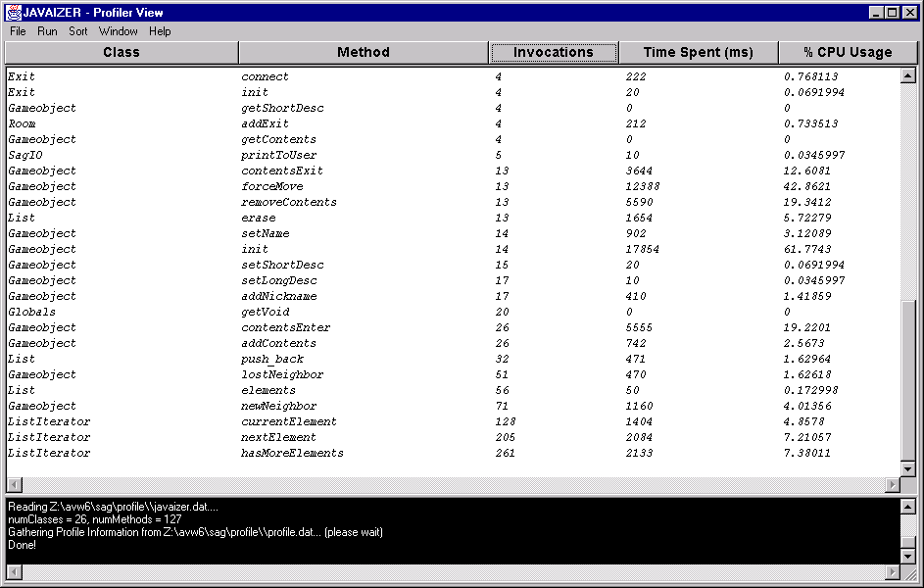The image size is (924, 588).
Task: Open the Run menu
Action: (x=47, y=31)
